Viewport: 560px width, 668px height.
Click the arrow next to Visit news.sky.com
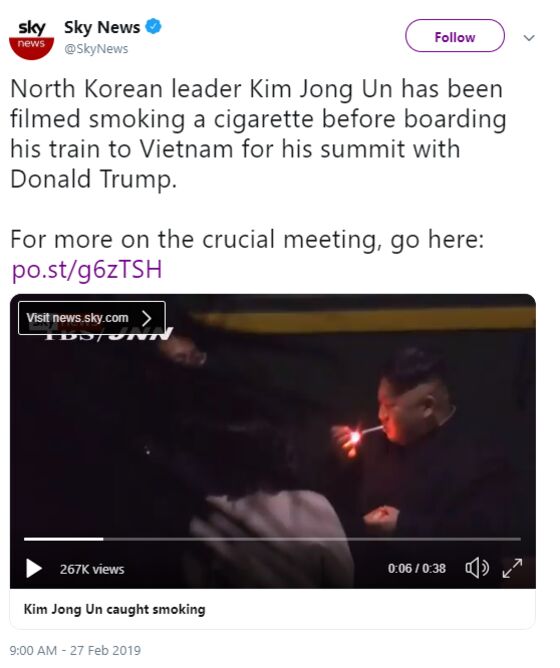(x=147, y=318)
